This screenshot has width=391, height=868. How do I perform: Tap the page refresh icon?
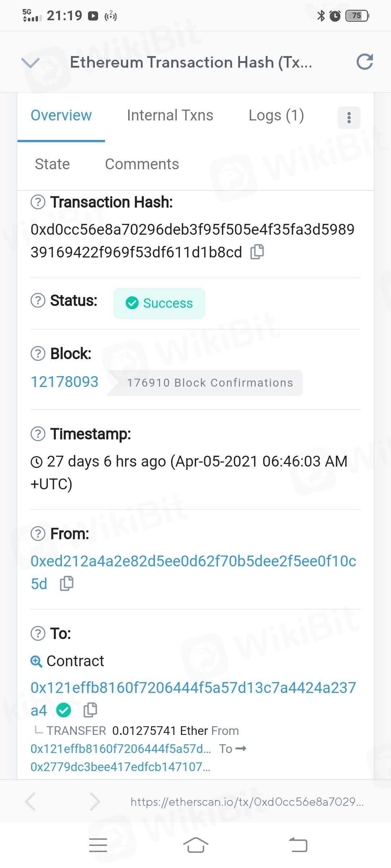[x=365, y=62]
